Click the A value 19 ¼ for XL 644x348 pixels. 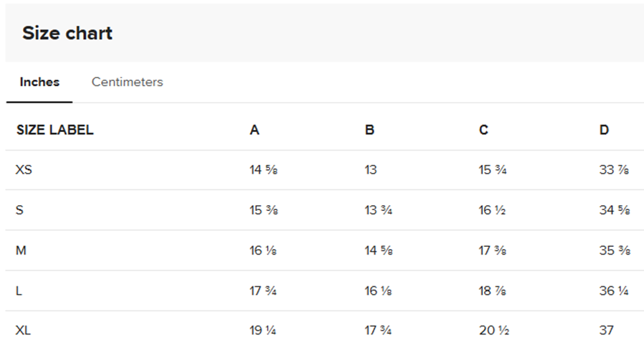click(263, 331)
